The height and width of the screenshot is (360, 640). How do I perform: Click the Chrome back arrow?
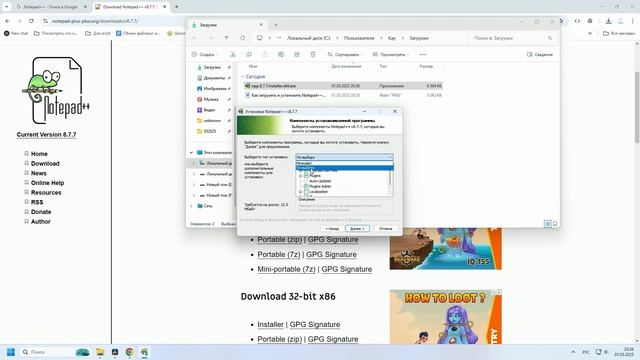click(x=7, y=21)
